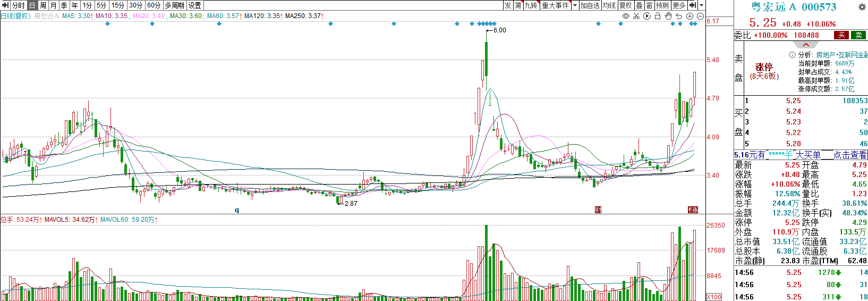
Task: Toggle the 重大事件 major events button
Action: (556, 5)
